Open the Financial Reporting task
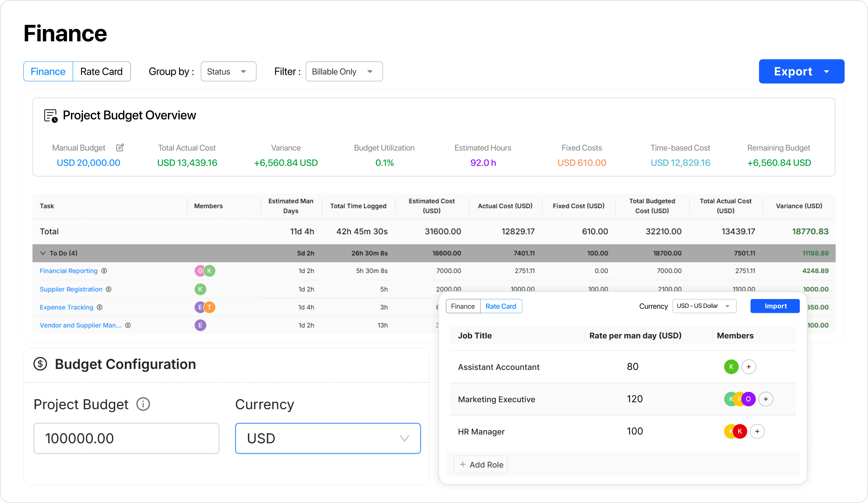 coord(68,271)
